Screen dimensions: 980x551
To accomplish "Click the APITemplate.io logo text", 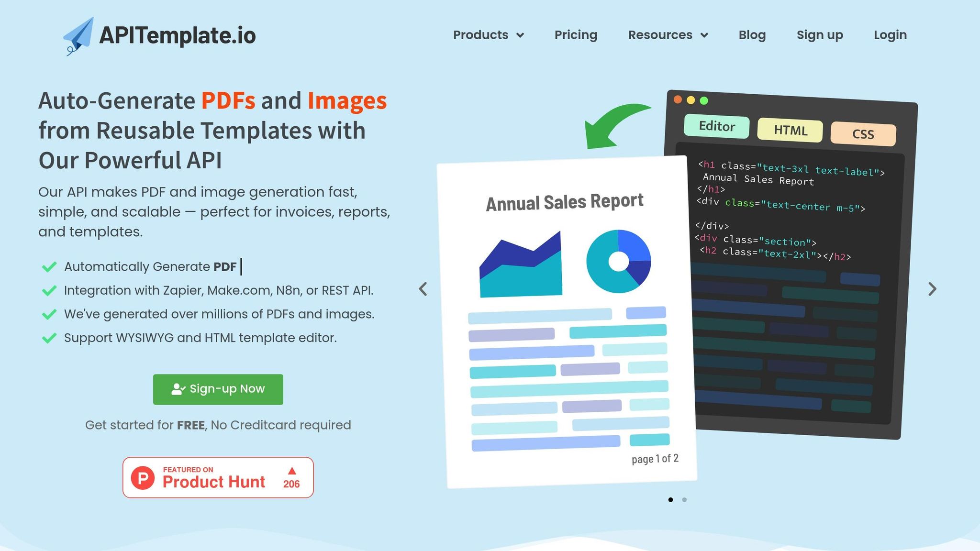I will tap(178, 35).
